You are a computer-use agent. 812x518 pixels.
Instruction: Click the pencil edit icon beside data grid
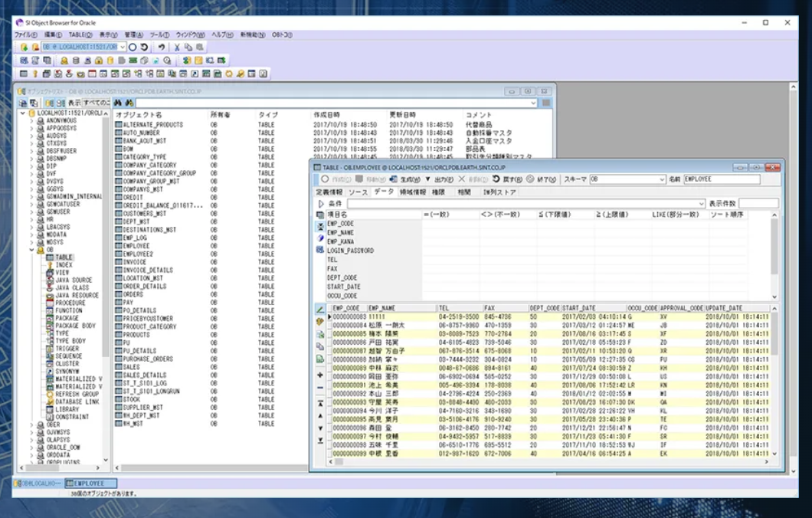320,309
